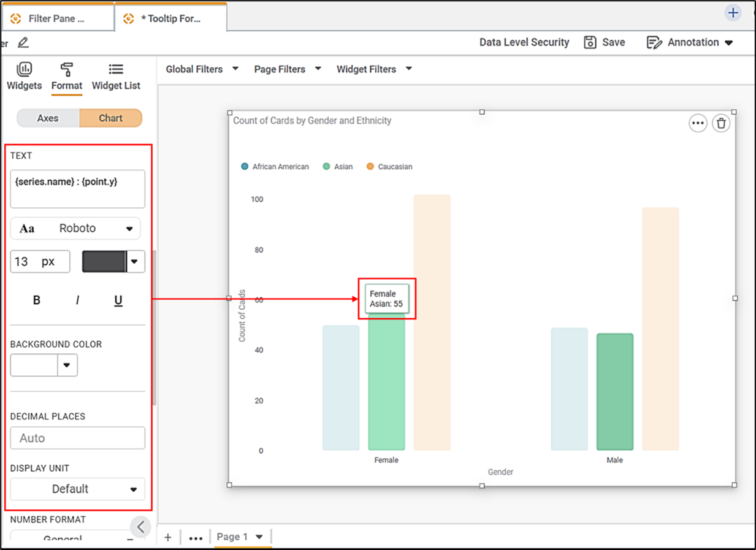Toggle Caucasian legend series
This screenshot has width=756, height=550.
pyautogui.click(x=389, y=167)
